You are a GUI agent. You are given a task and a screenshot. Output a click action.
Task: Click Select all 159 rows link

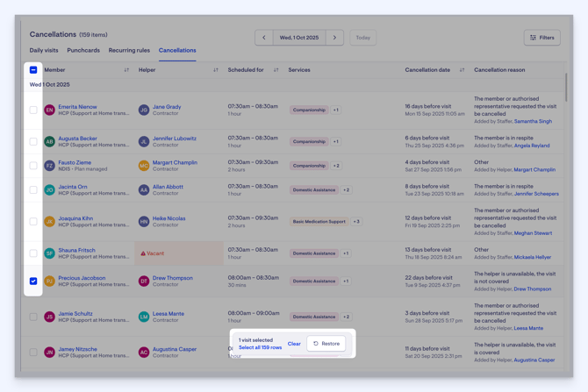pyautogui.click(x=261, y=348)
